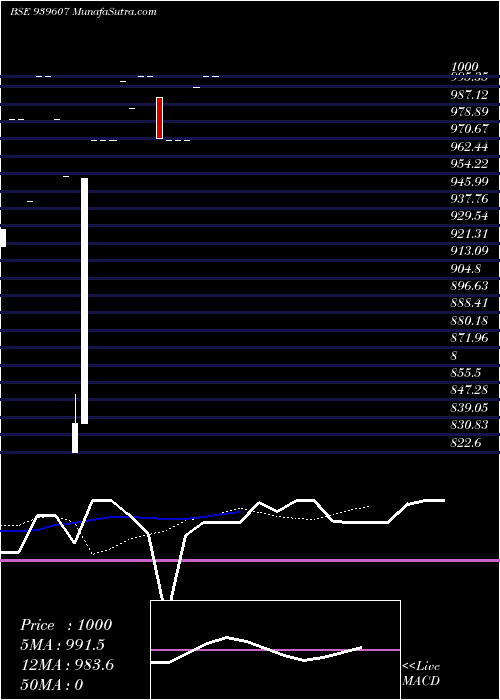The image size is (500, 700).
Task: Click the 880.18 price level label
Action: click(469, 321)
